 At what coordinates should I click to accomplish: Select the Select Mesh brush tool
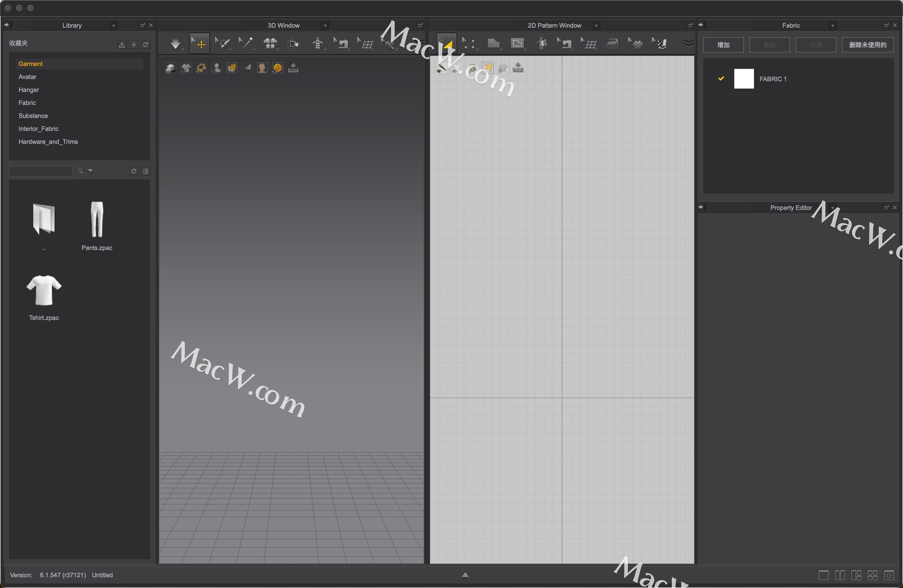[222, 44]
